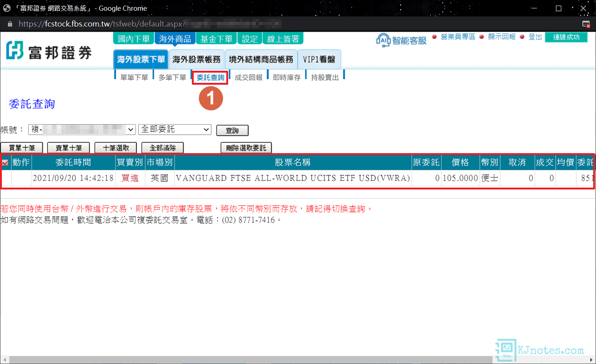Open the 線上簽署 tab

(x=283, y=39)
